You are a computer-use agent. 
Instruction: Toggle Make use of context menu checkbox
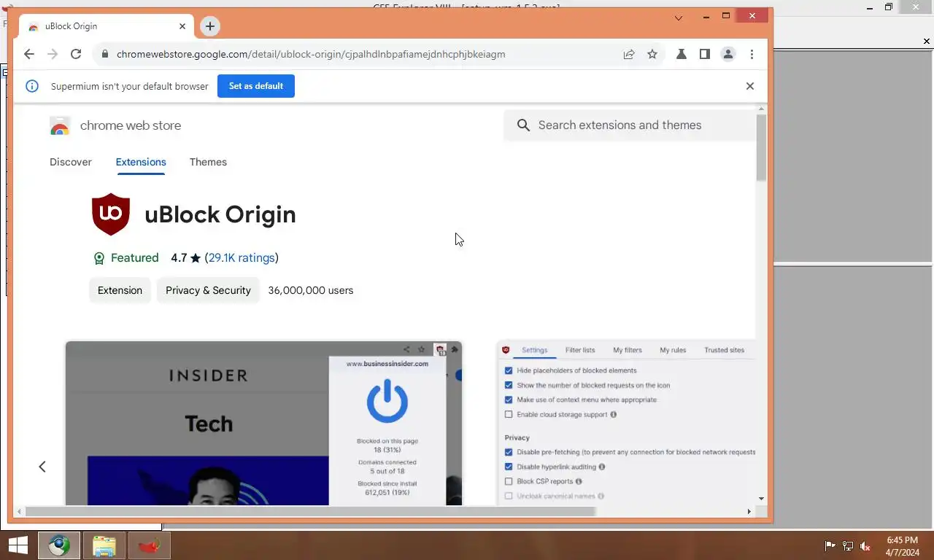(x=509, y=400)
